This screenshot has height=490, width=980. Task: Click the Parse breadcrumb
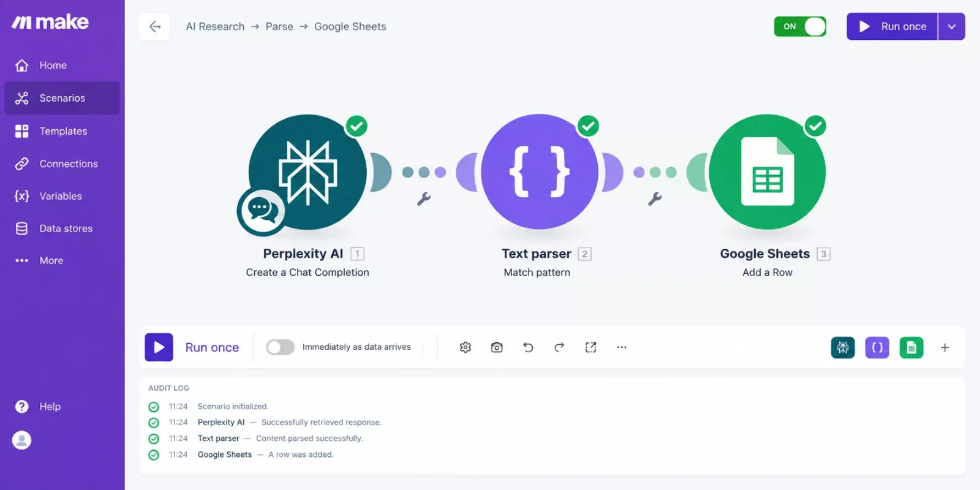click(279, 26)
